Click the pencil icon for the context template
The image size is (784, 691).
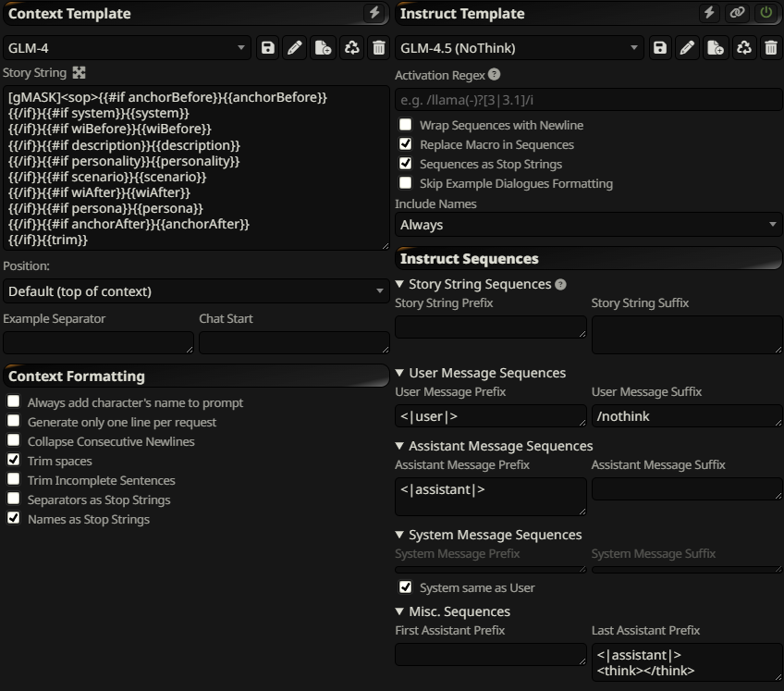pyautogui.click(x=295, y=48)
